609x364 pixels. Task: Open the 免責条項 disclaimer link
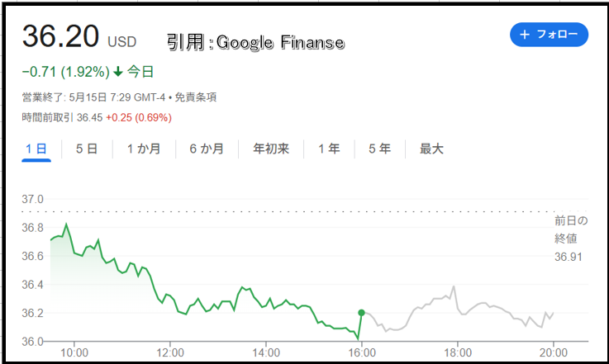pos(195,97)
